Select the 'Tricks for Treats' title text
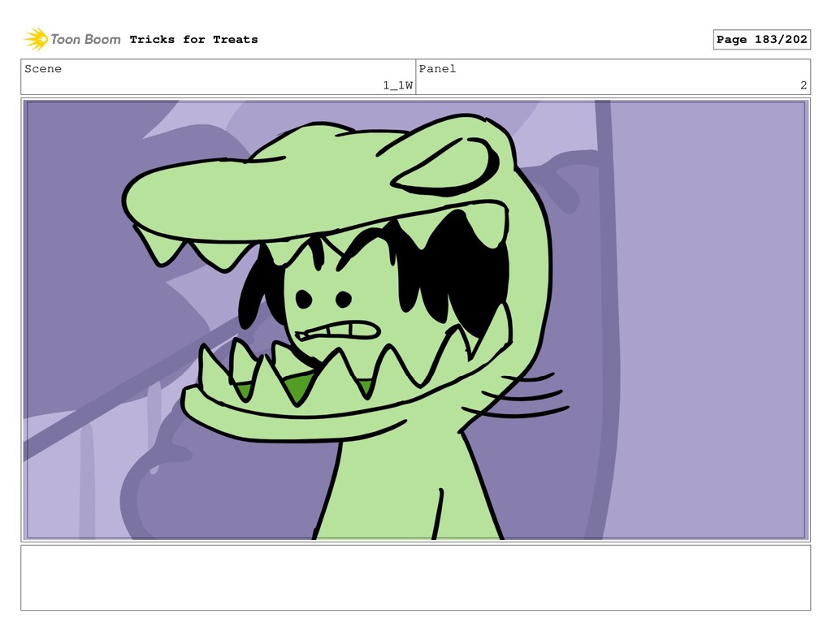 tap(193, 39)
